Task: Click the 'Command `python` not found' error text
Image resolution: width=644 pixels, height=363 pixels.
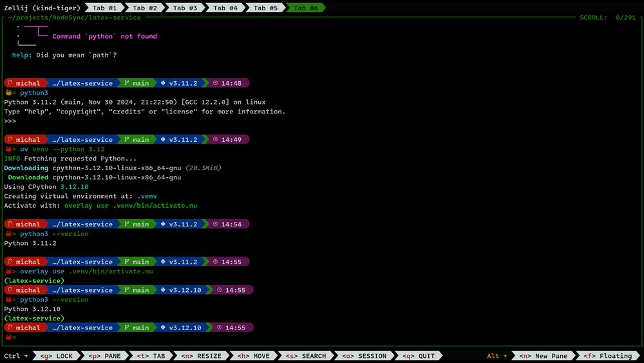Action: click(x=104, y=36)
